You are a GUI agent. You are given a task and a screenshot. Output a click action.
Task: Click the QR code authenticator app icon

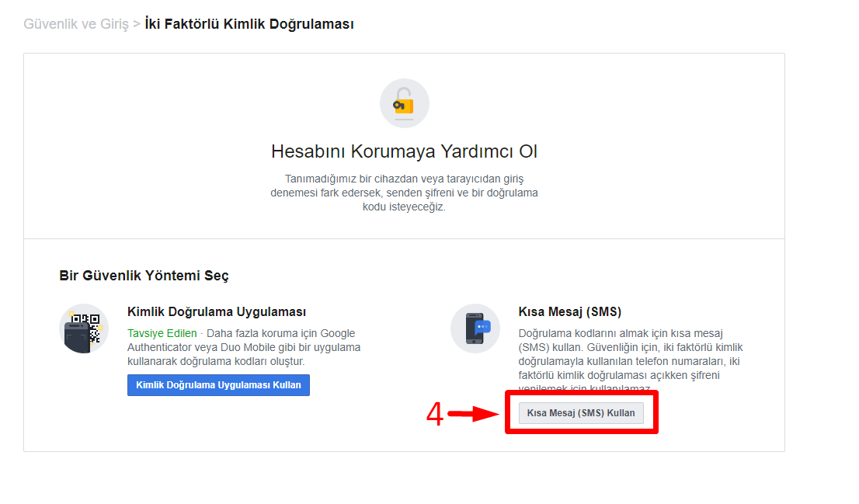84,328
